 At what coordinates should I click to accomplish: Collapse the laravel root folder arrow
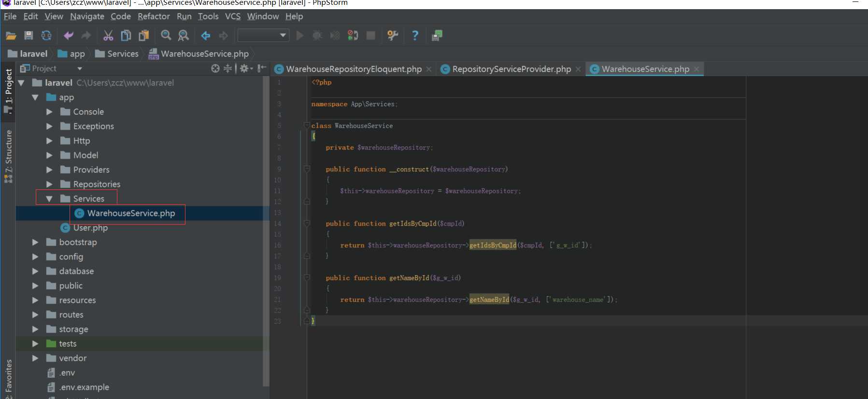pyautogui.click(x=21, y=83)
